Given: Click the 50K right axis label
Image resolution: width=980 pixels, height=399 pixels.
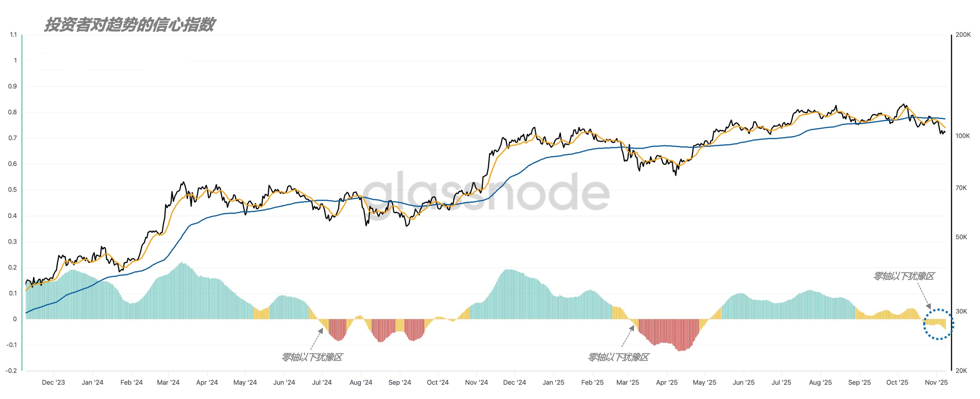Looking at the screenshot, I should pos(961,237).
